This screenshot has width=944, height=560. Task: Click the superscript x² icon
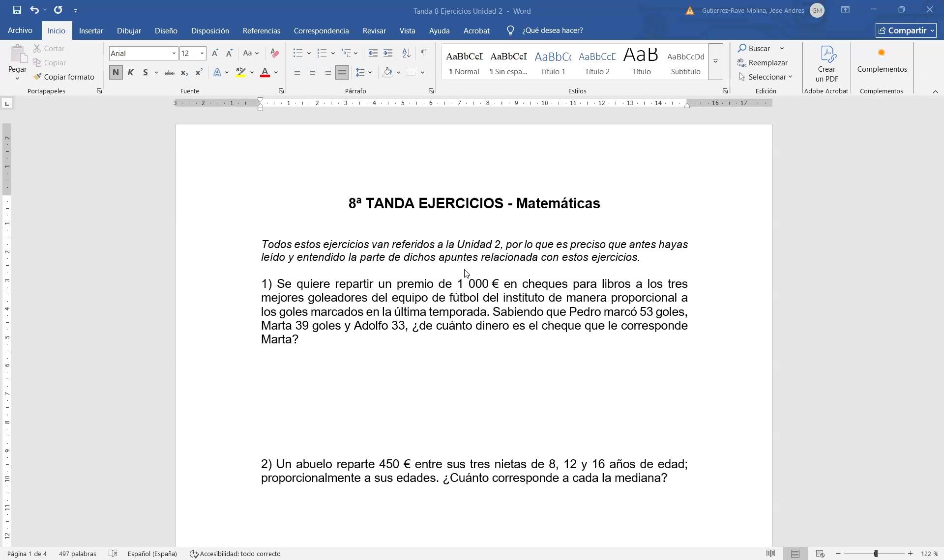199,73
